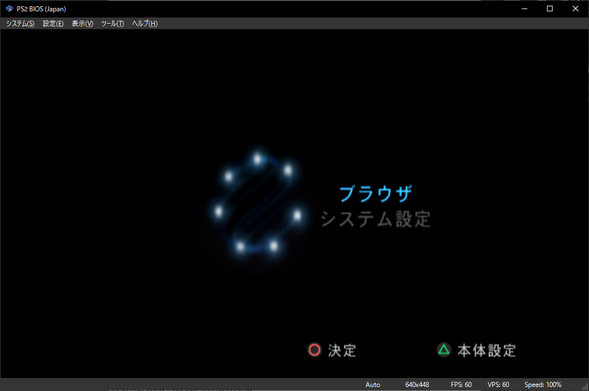The height and width of the screenshot is (391, 589).
Task: Click the PCSX2 icon in the title bar
Action: point(9,8)
